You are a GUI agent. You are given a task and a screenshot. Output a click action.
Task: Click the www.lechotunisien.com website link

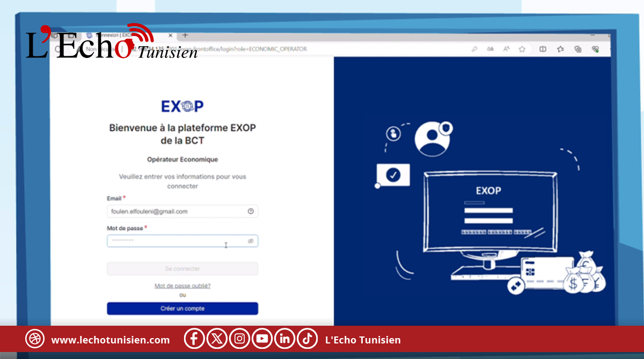[111, 340]
